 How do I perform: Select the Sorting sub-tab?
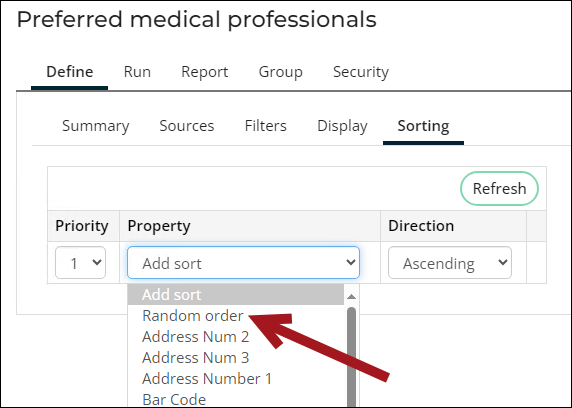423,126
